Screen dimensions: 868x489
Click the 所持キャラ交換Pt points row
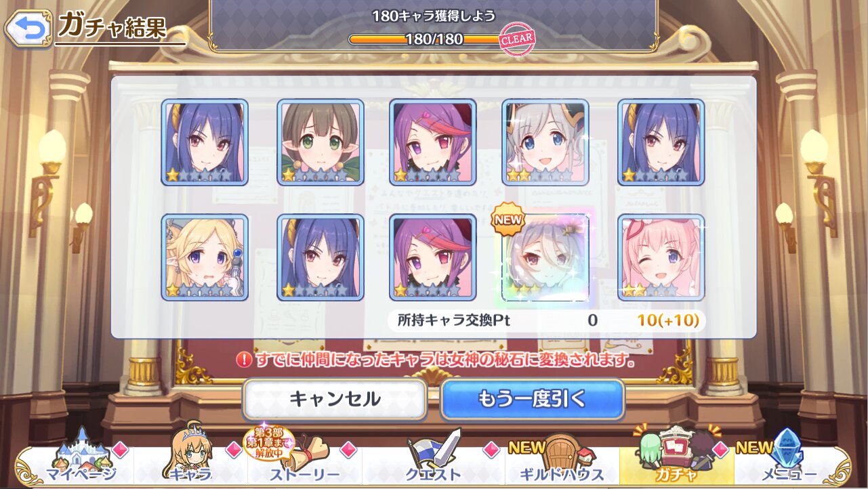[x=546, y=320]
